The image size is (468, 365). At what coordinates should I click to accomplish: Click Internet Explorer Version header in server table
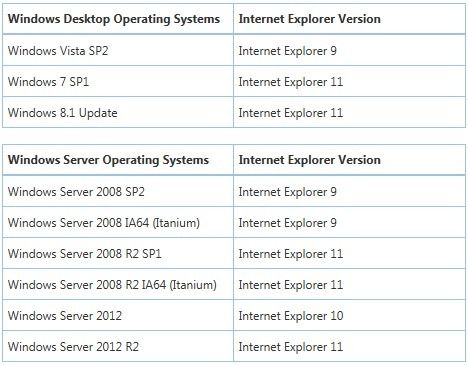pos(309,160)
